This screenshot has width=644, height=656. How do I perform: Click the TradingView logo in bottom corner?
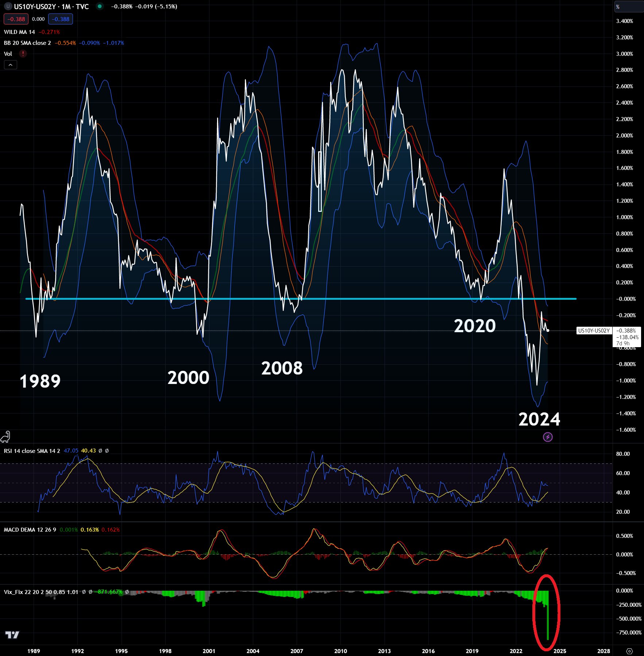(x=12, y=635)
